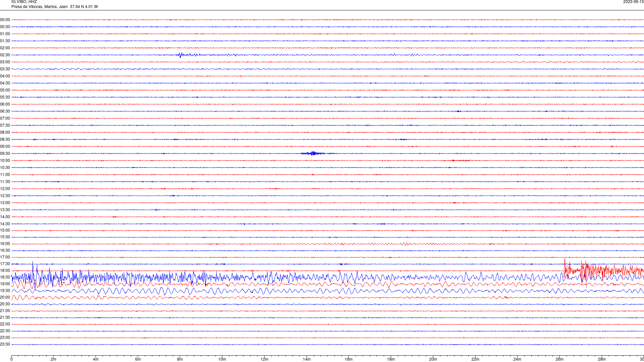Click the 20m tick on time axis

pyautogui.click(x=433, y=359)
